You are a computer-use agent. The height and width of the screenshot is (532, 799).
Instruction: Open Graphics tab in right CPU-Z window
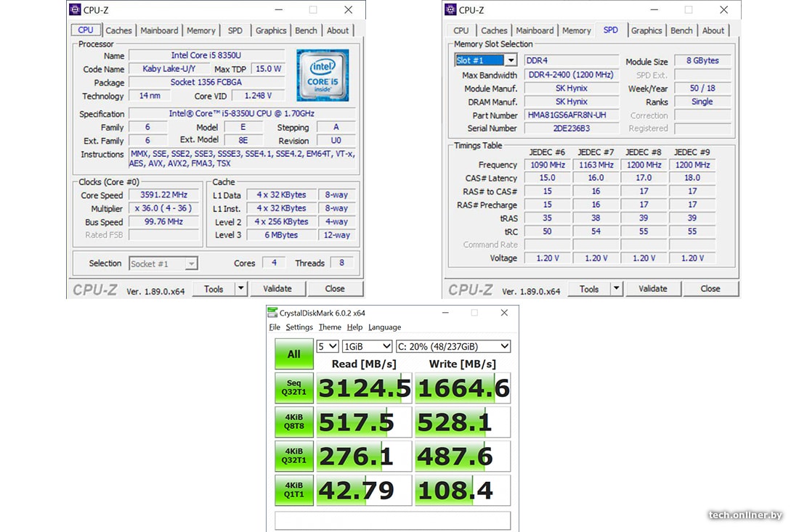point(646,30)
